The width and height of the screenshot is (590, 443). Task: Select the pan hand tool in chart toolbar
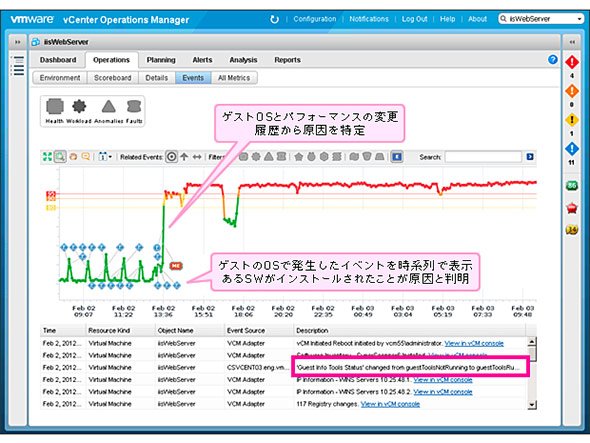click(73, 157)
